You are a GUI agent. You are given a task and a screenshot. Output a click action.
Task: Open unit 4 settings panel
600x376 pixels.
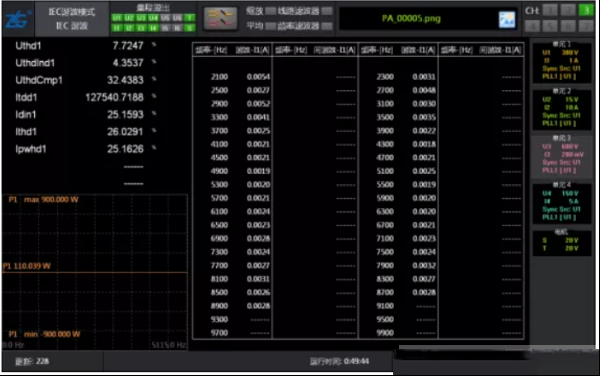561,203
